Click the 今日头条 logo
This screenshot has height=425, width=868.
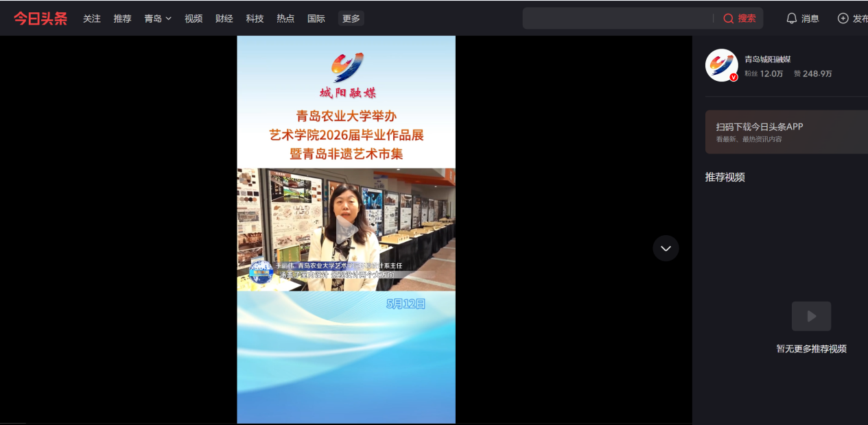pos(40,19)
